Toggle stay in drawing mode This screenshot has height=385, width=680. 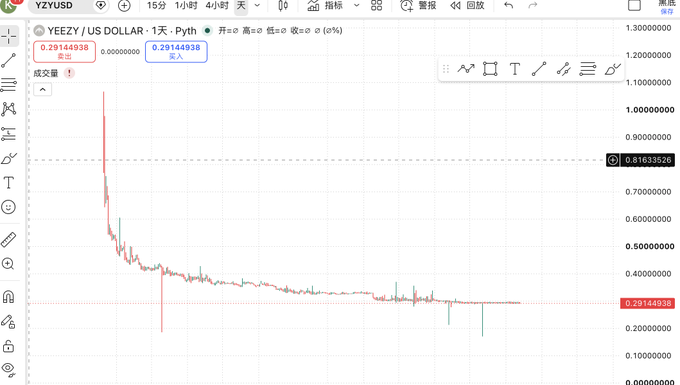[x=9, y=321]
